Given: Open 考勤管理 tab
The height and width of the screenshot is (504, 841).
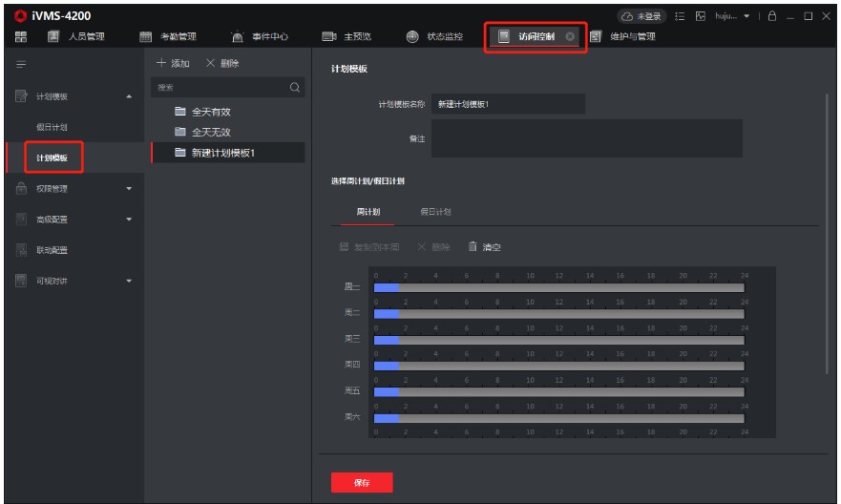Looking at the screenshot, I should [x=168, y=36].
